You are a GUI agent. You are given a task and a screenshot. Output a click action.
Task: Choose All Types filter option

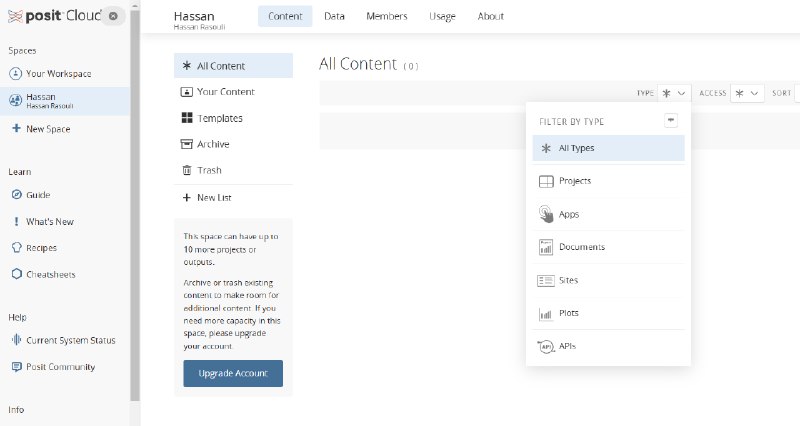coord(608,148)
